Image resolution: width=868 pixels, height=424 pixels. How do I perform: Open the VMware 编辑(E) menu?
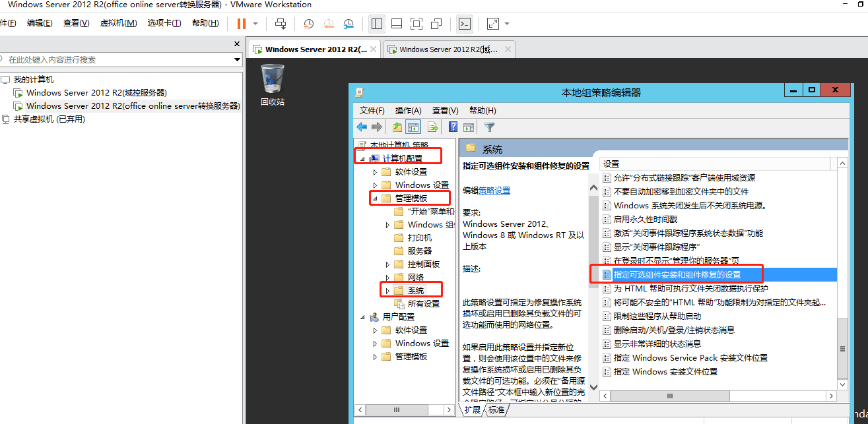(x=40, y=23)
